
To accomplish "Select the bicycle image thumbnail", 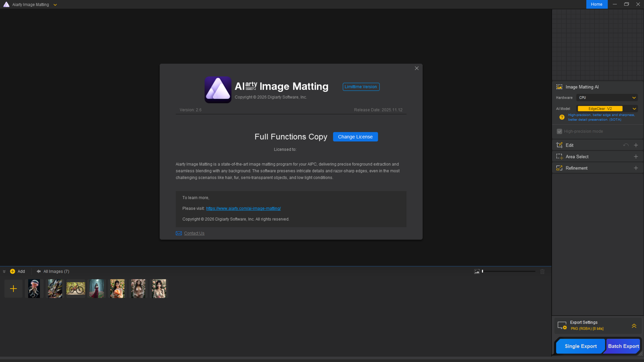I will click(x=76, y=289).
